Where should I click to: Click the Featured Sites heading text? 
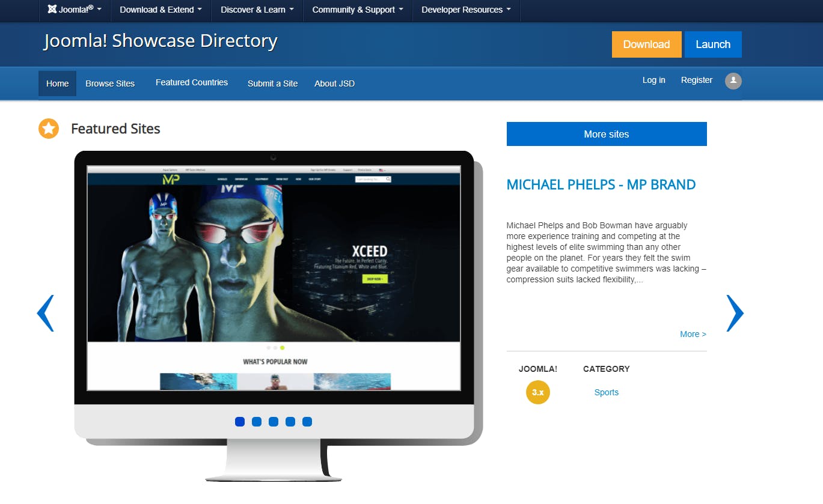coord(115,129)
